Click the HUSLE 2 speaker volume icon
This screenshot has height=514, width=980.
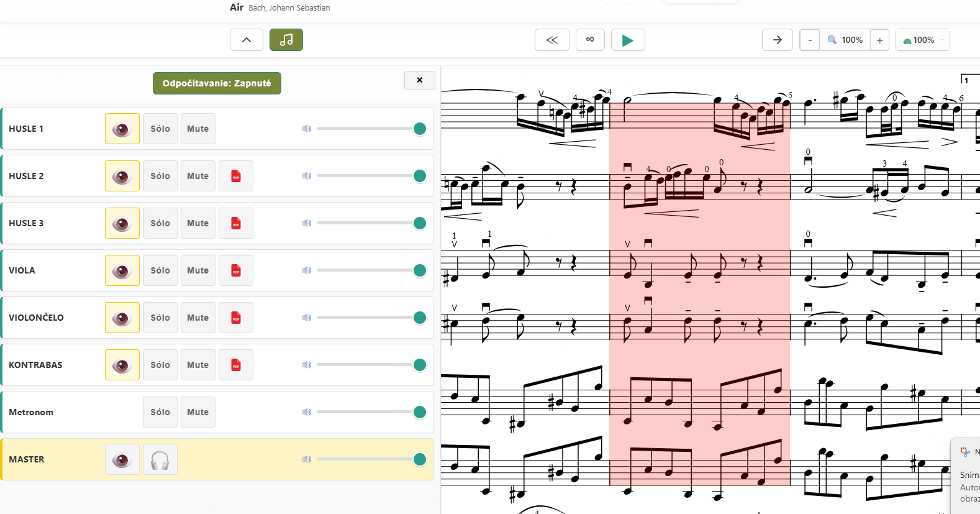coord(307,176)
